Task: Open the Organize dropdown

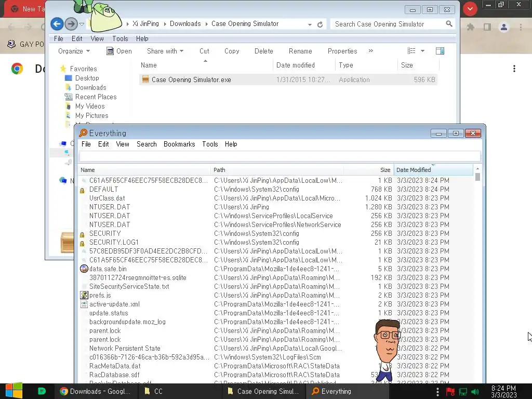Action: [x=74, y=51]
